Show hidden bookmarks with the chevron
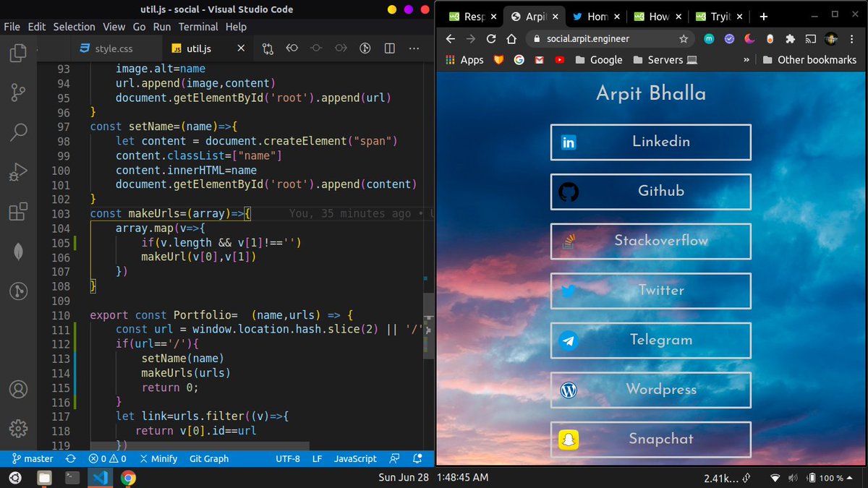 point(746,60)
